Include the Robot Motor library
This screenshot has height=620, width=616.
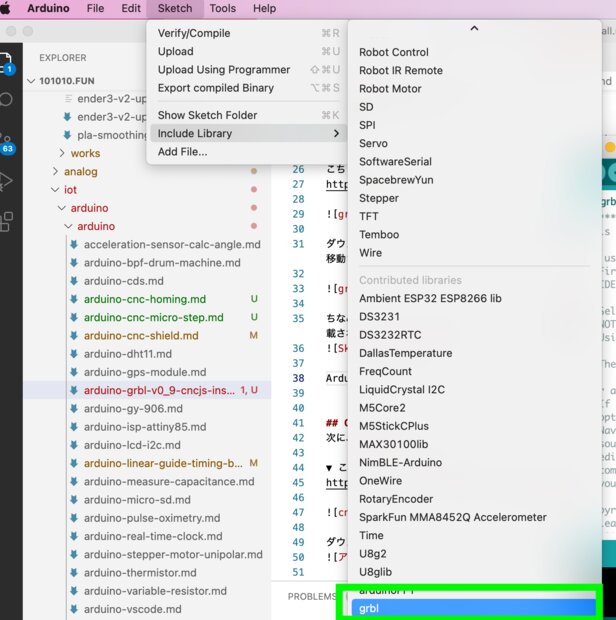[474, 89]
